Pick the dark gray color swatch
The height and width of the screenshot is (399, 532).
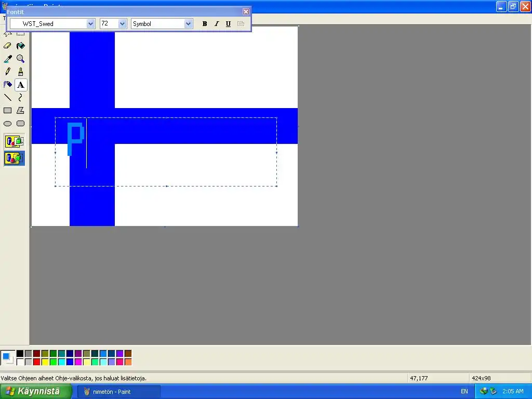(28, 353)
